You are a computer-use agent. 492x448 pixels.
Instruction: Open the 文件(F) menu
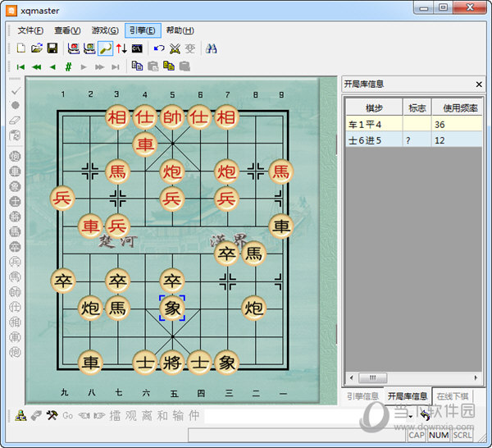point(30,30)
